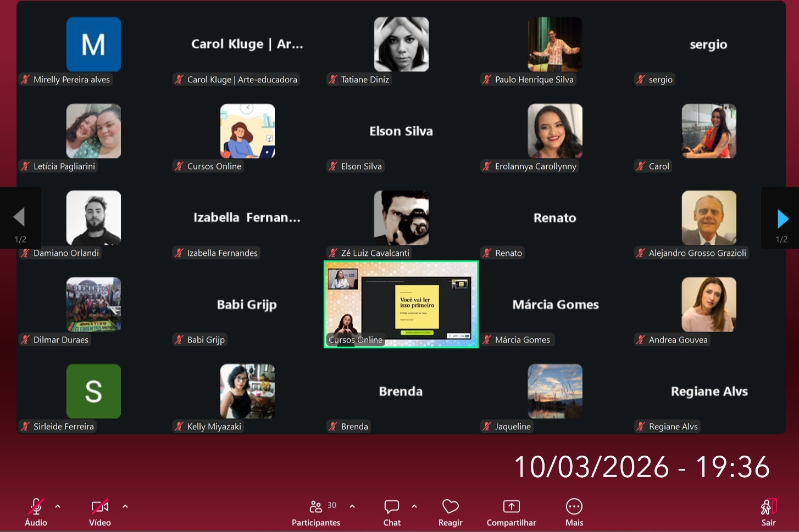
Task: Click muted mic icon beside Brenda label
Action: [x=333, y=427]
